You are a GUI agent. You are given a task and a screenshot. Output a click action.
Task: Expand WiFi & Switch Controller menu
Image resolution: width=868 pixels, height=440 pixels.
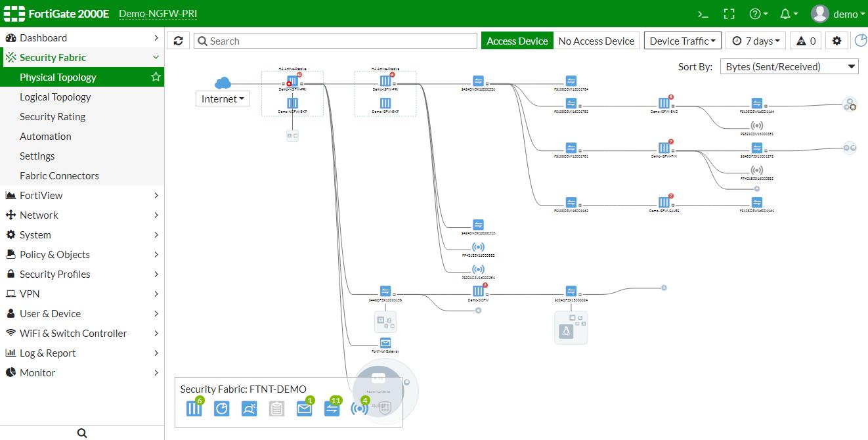pos(82,333)
